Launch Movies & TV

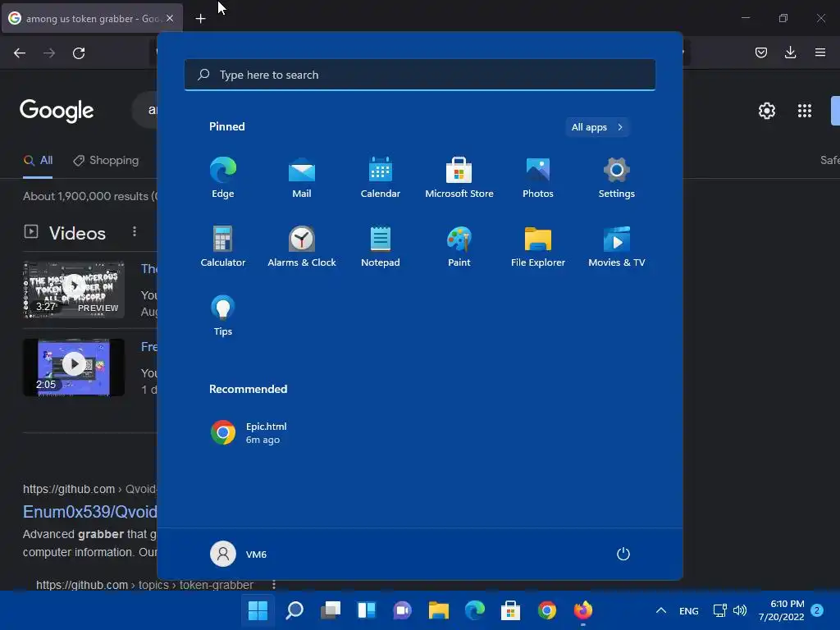point(617,246)
